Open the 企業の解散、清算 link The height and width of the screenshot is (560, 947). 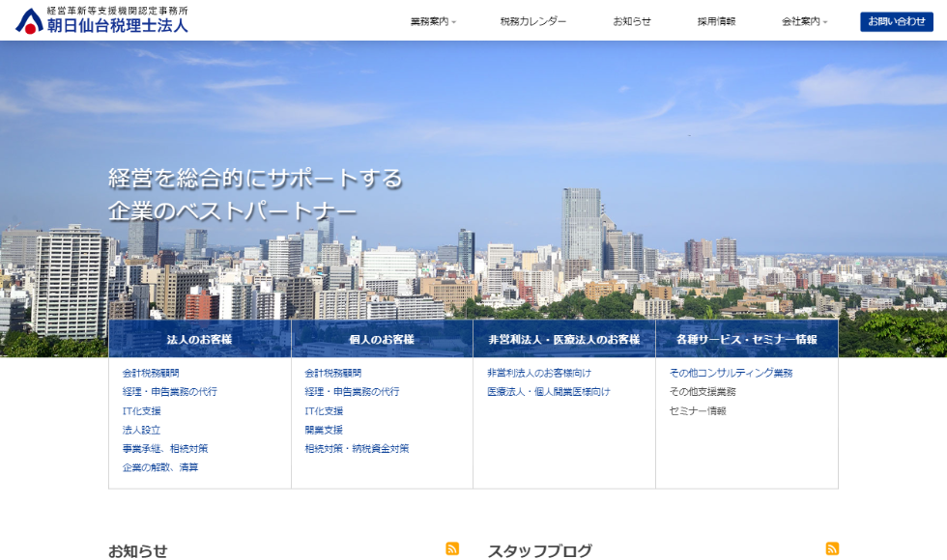tap(160, 467)
